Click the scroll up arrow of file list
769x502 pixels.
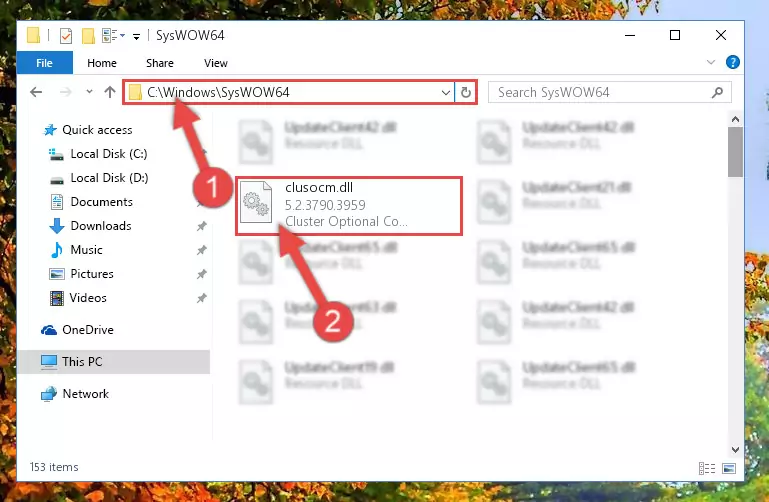click(735, 119)
